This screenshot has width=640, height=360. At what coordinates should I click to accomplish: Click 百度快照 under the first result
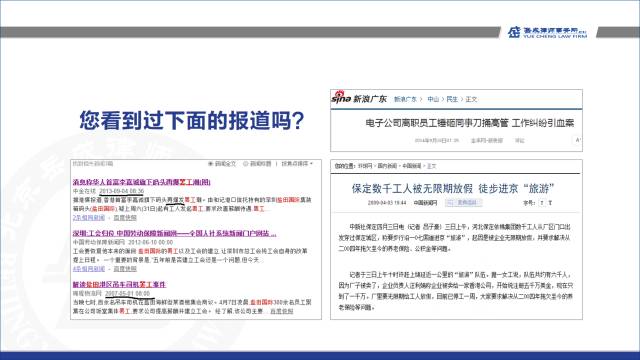point(125,218)
